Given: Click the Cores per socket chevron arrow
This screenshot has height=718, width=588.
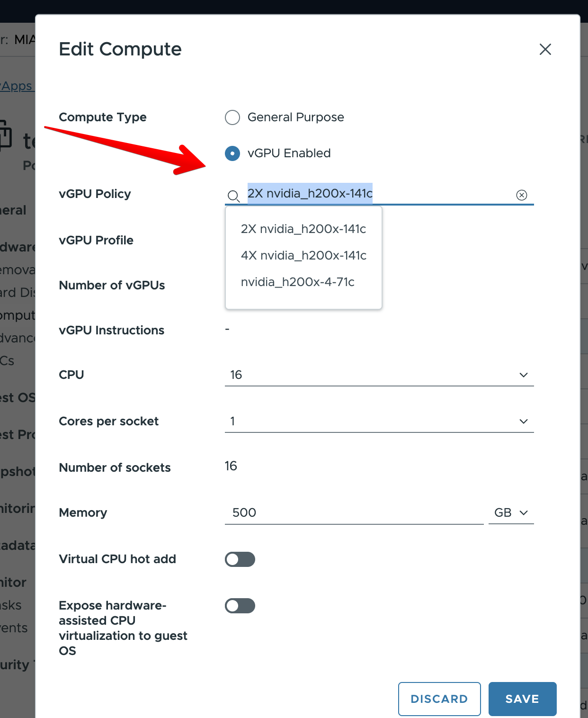Looking at the screenshot, I should point(523,421).
